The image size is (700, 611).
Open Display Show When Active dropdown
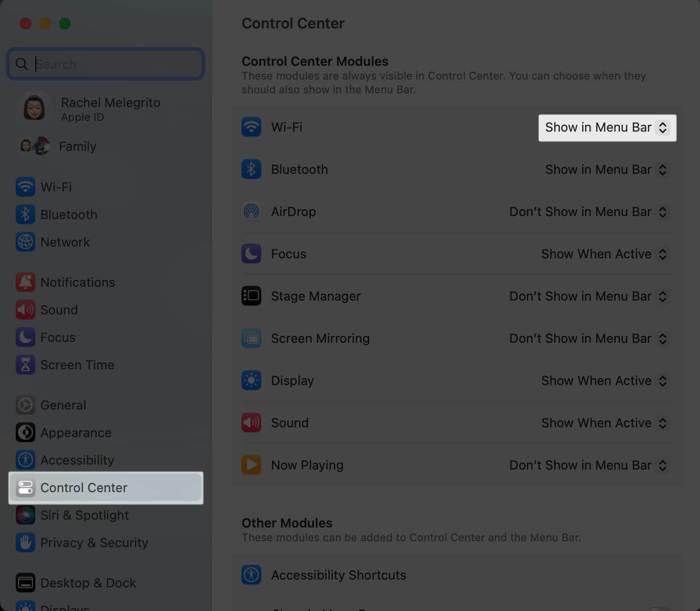[605, 381]
